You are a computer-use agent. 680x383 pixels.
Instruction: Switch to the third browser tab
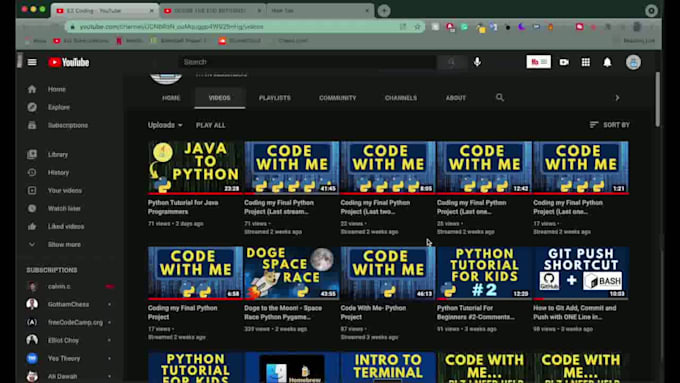point(320,10)
